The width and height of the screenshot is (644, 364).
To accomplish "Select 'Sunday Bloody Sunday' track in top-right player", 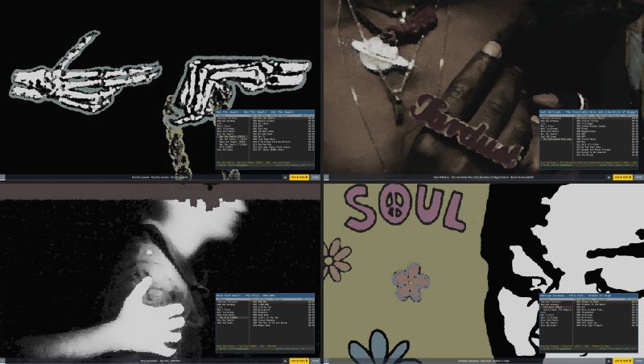I will [591, 126].
